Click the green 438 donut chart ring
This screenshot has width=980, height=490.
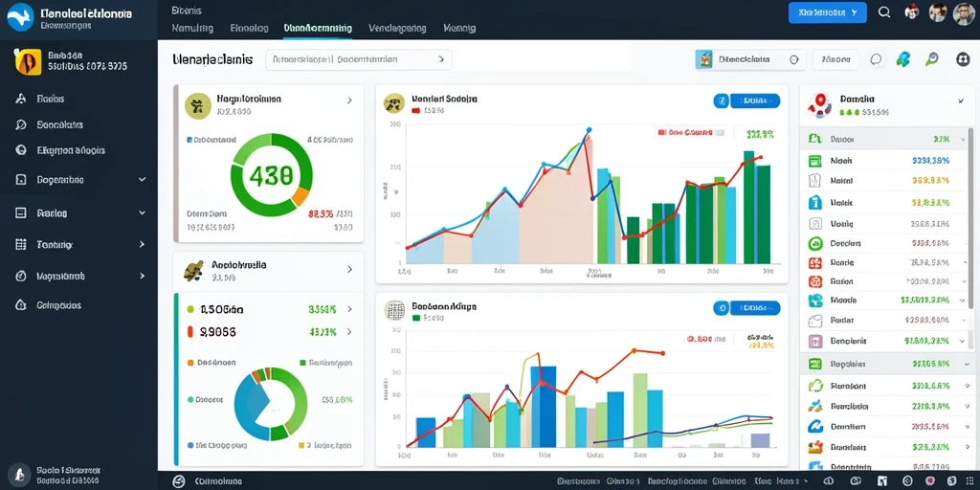(270, 175)
